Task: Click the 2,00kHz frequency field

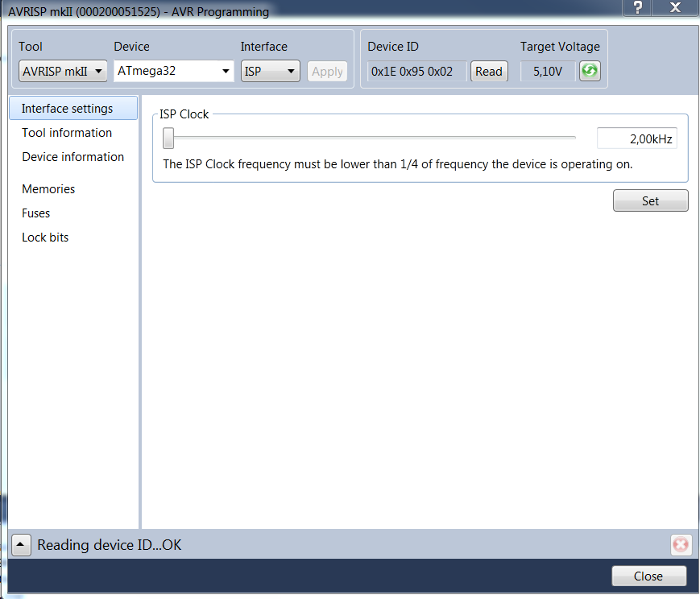Action: tap(637, 138)
